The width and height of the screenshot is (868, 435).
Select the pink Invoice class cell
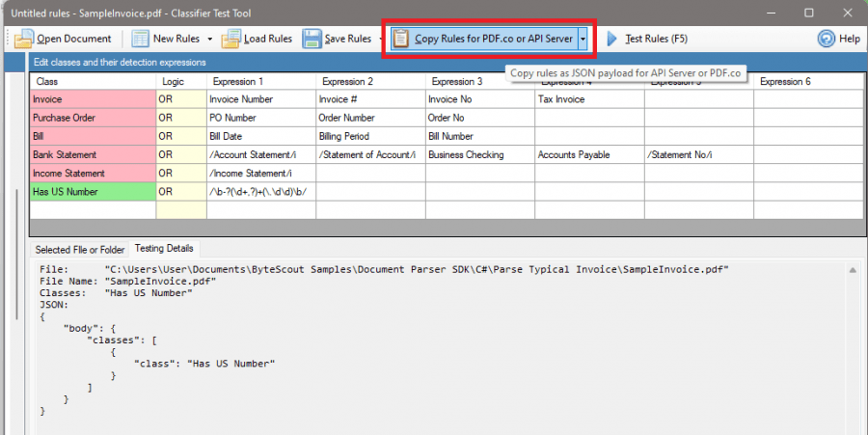point(93,99)
